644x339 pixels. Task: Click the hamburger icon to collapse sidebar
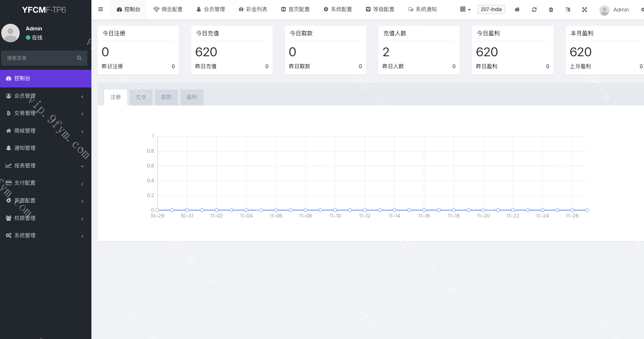pos(100,9)
